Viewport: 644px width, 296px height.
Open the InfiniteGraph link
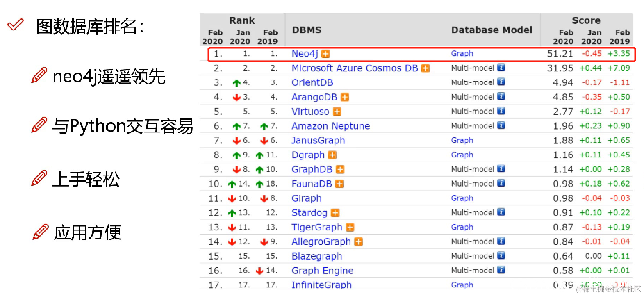(x=321, y=285)
